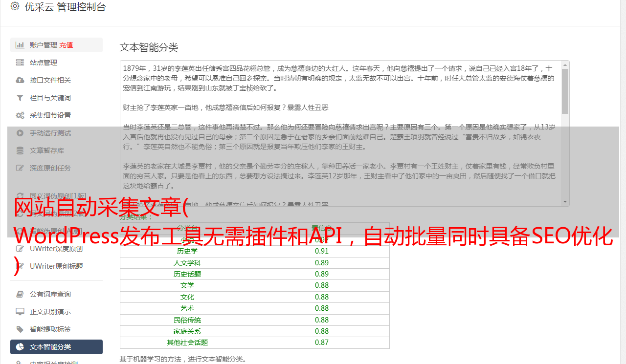Click the 文学 category cell
626x364 pixels.
tap(187, 285)
